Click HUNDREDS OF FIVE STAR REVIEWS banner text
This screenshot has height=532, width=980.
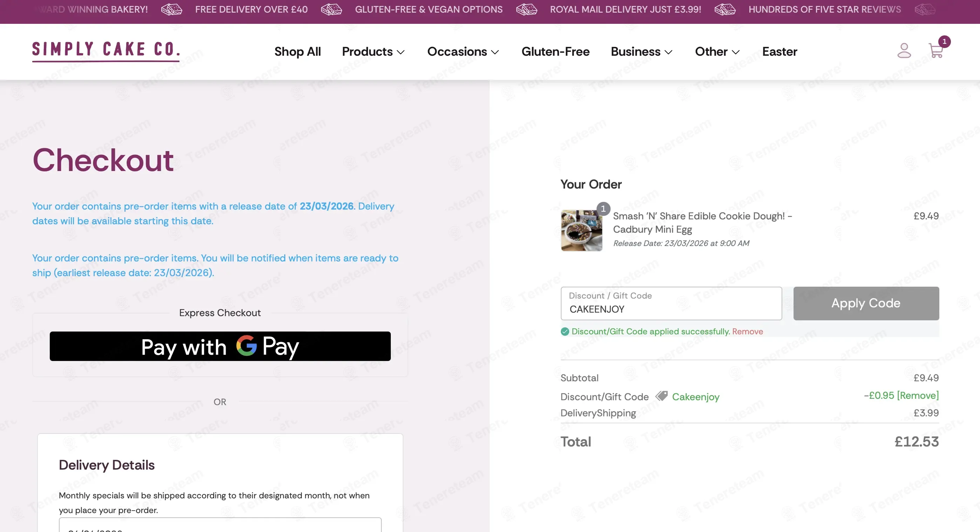(824, 9)
